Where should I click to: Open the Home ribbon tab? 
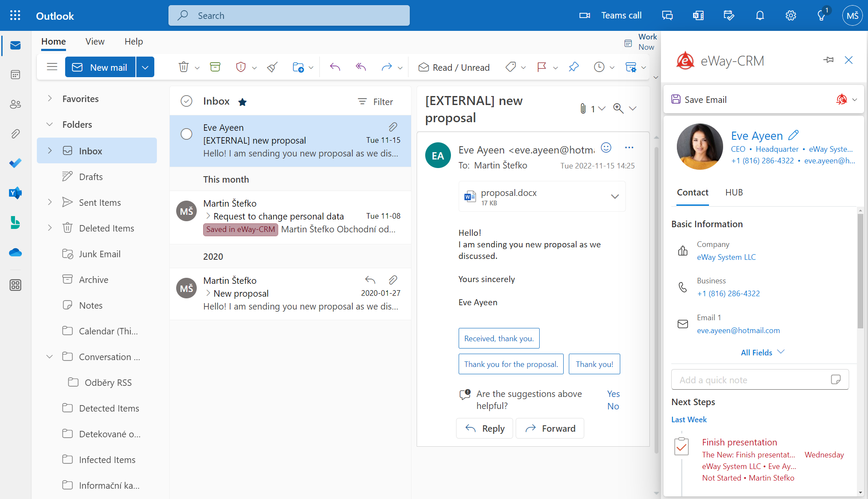54,42
